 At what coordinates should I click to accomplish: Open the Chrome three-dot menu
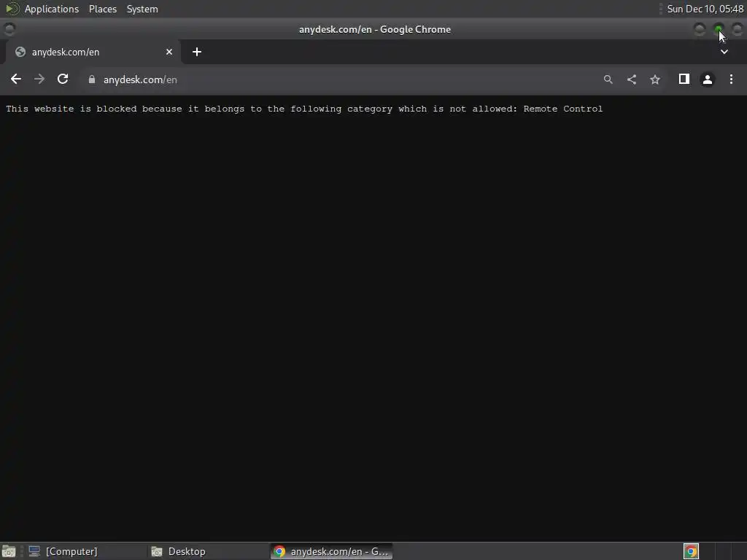(x=731, y=79)
